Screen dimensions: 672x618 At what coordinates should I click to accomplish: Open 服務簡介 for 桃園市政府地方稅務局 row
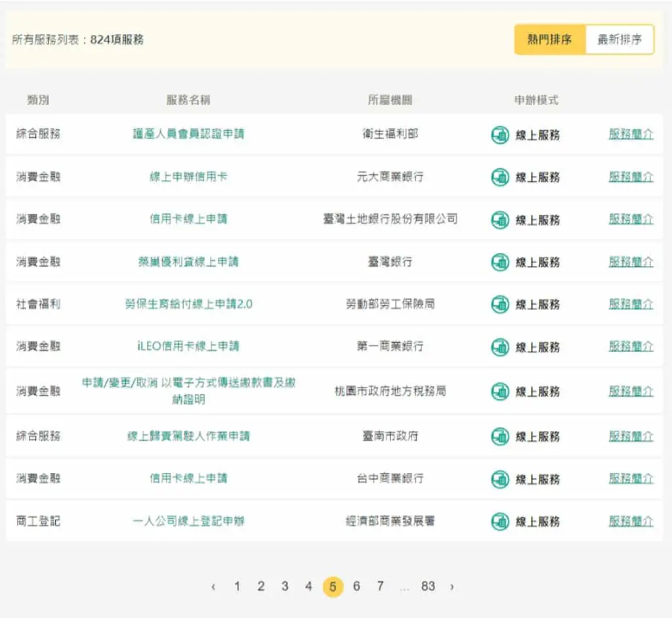[x=631, y=391]
